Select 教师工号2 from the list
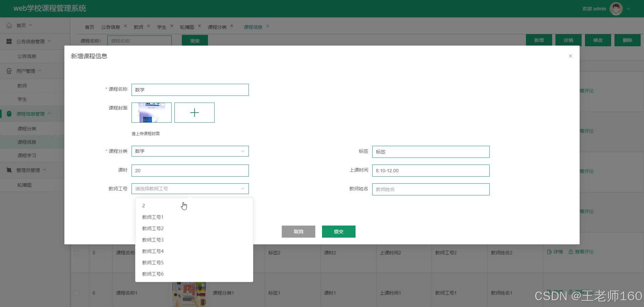644x307 pixels. (x=194, y=229)
